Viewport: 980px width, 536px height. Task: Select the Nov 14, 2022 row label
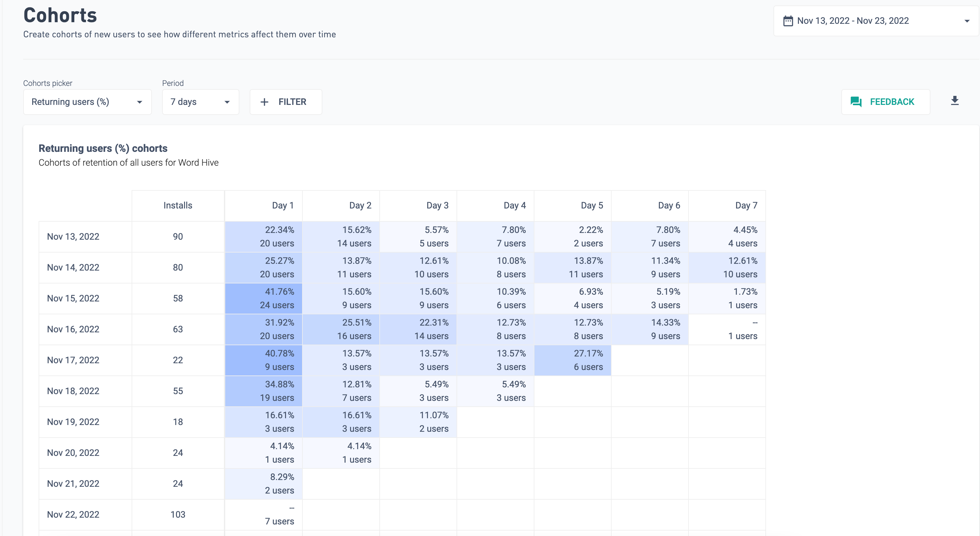[73, 267]
